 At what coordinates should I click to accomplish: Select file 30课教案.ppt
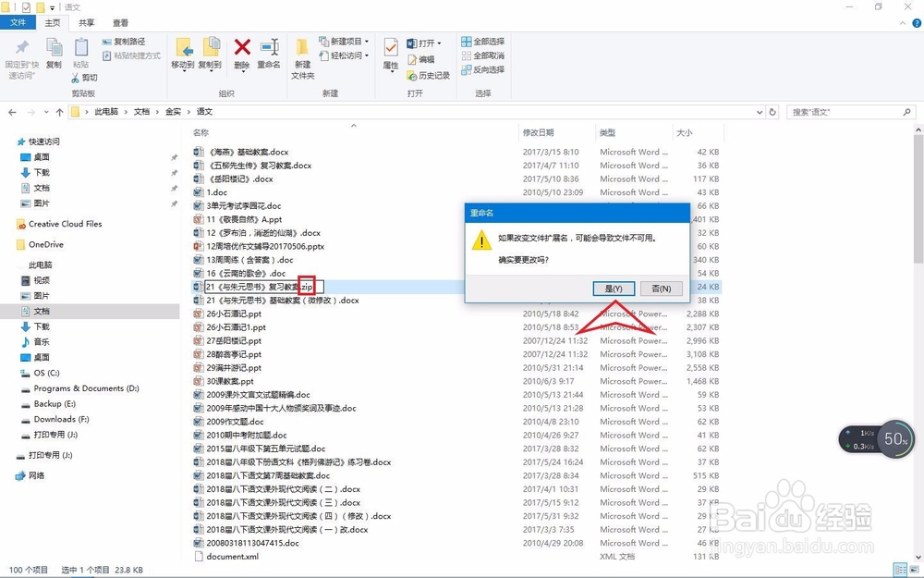pos(224,381)
